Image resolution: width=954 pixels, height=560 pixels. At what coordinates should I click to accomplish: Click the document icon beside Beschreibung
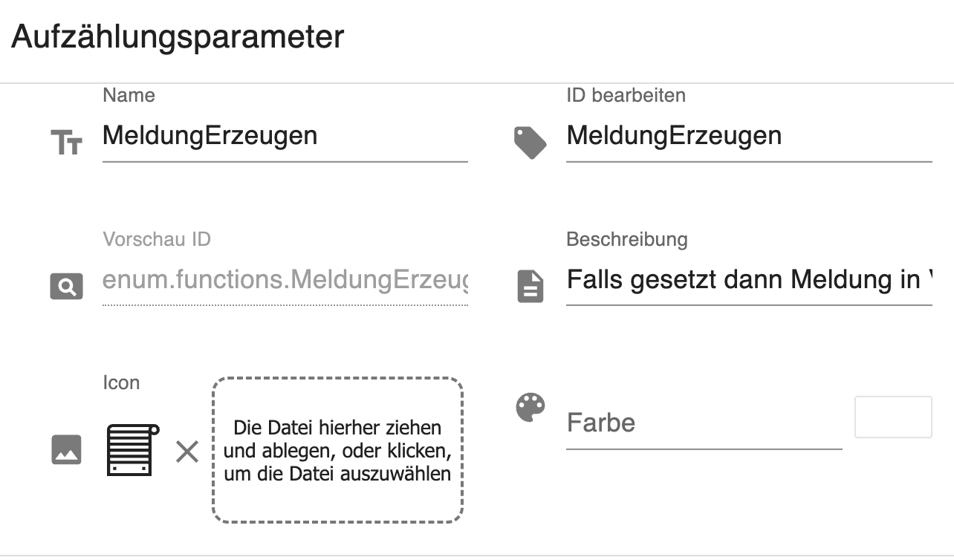coord(530,286)
